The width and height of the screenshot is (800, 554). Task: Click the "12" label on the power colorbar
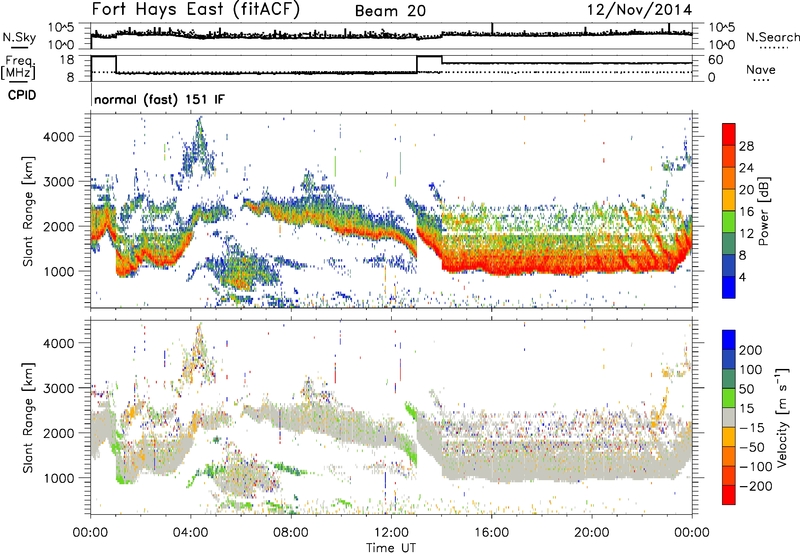[746, 234]
